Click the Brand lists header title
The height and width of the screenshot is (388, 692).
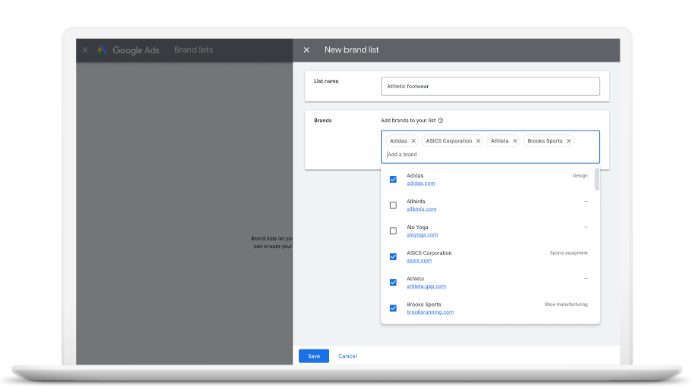[x=194, y=50]
